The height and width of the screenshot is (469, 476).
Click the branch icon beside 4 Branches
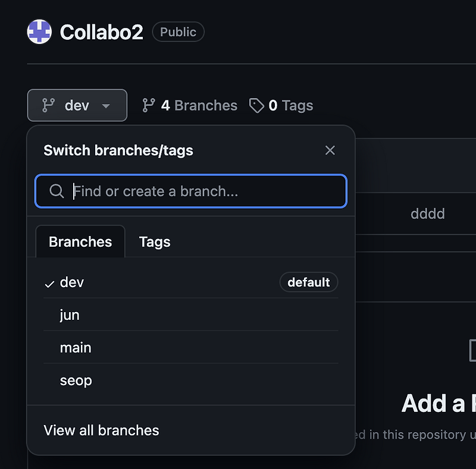tap(149, 106)
